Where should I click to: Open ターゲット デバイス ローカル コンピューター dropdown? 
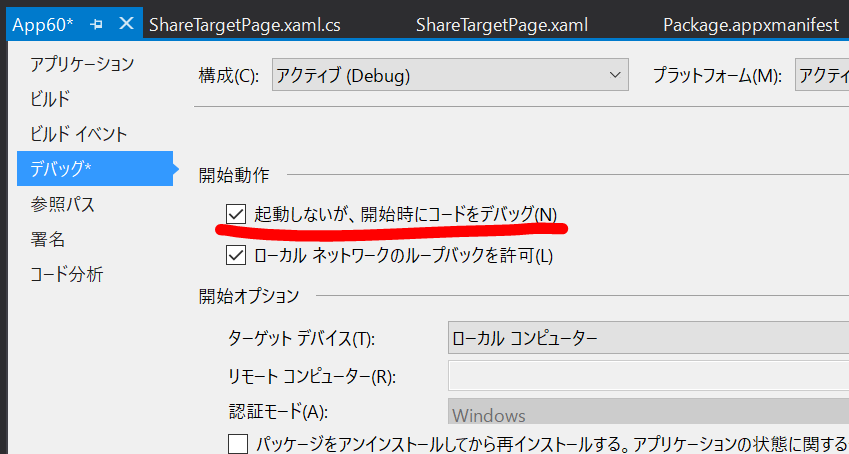(648, 339)
